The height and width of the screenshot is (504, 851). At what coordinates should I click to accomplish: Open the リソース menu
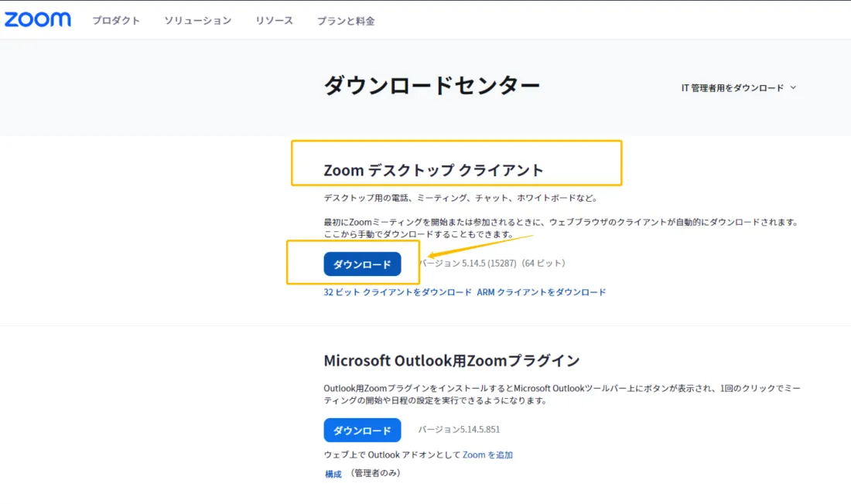274,21
